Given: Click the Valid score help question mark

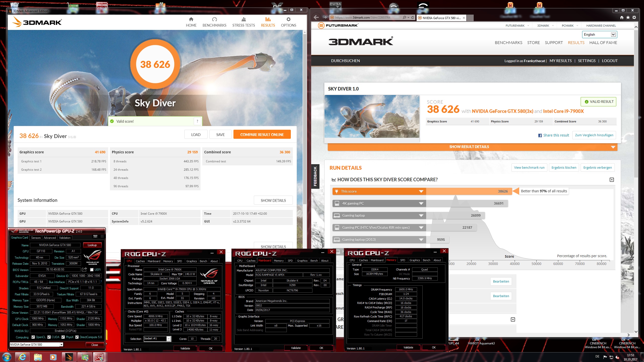Looking at the screenshot, I should (197, 121).
